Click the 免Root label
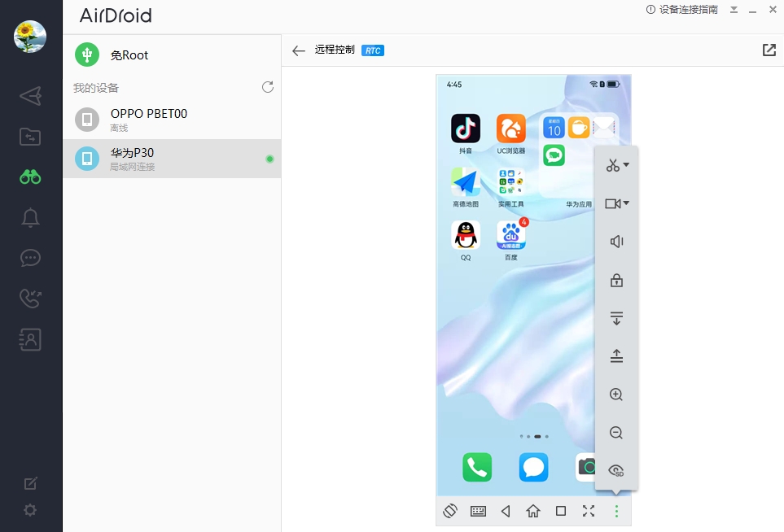 [129, 55]
